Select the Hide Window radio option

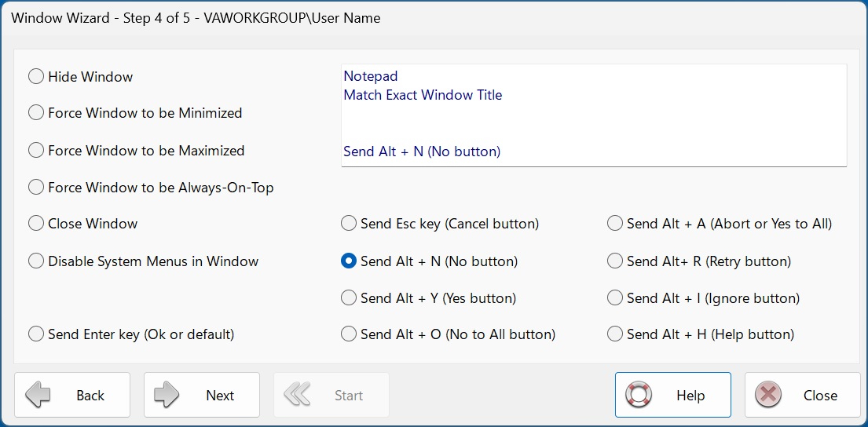click(81, 76)
